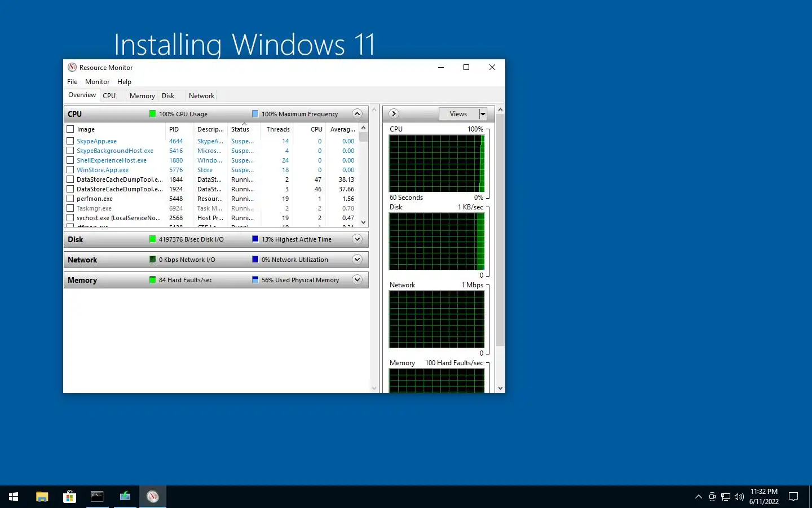Image resolution: width=812 pixels, height=508 pixels.
Task: Open File Explorer from the taskbar
Action: coord(42,497)
